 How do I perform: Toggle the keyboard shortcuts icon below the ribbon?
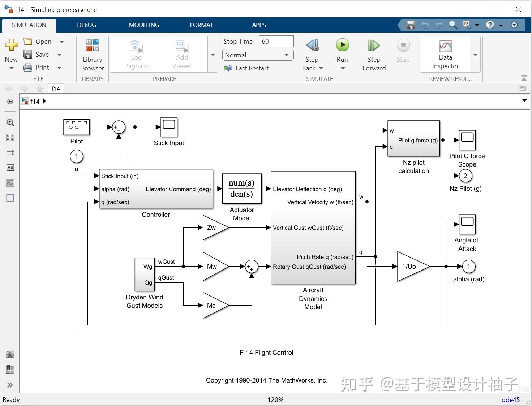click(522, 88)
